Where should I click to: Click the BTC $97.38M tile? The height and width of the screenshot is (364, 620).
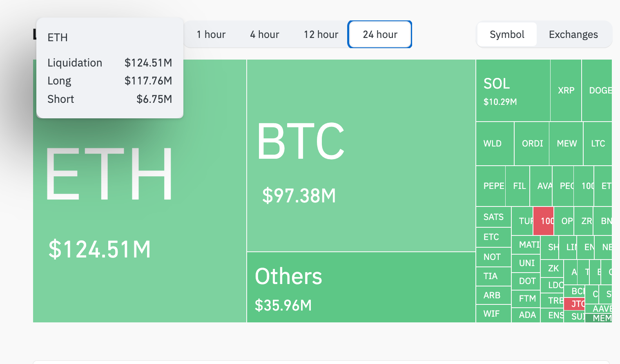click(x=361, y=155)
